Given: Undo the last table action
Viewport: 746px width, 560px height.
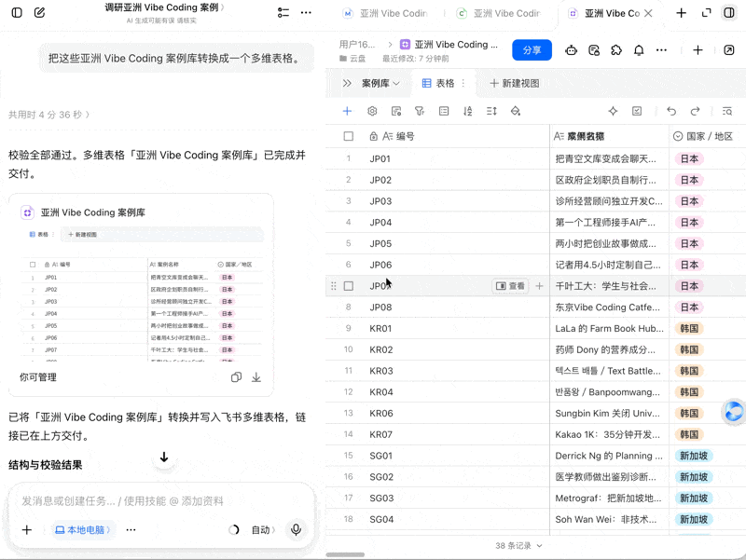Looking at the screenshot, I should pos(671,111).
